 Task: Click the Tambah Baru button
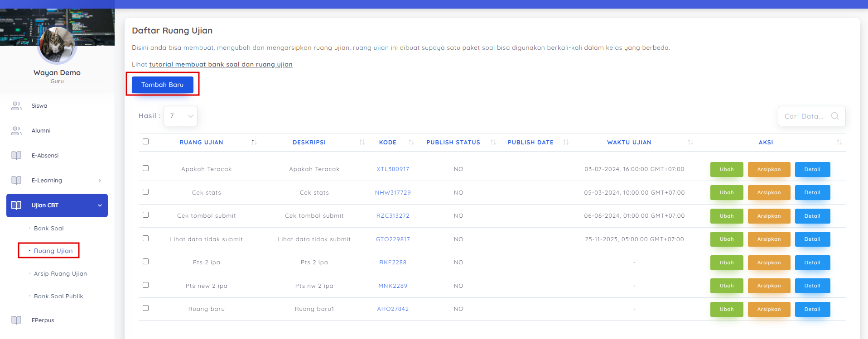pyautogui.click(x=162, y=85)
